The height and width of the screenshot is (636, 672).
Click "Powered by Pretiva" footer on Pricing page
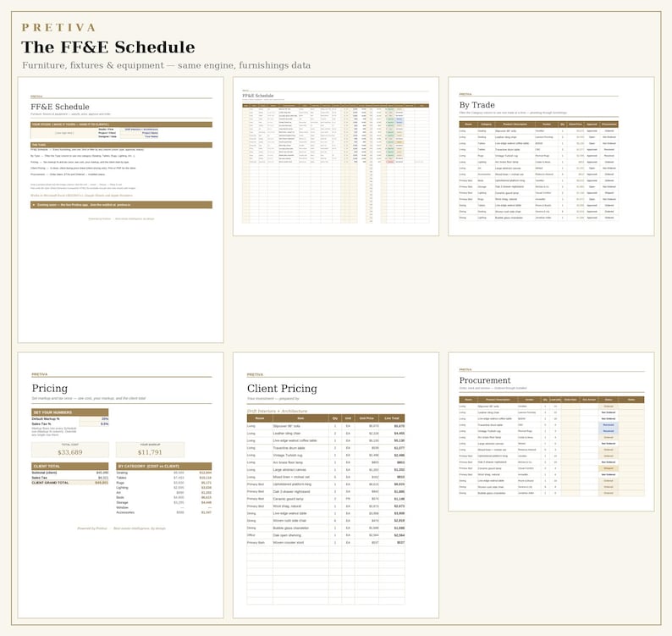(92, 528)
